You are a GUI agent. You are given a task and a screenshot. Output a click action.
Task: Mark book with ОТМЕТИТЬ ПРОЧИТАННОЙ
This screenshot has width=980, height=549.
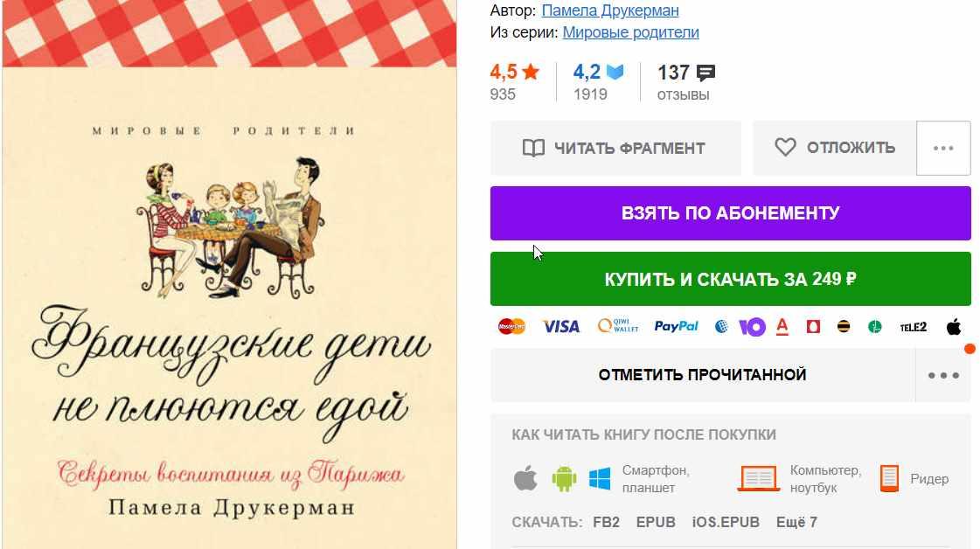703,374
